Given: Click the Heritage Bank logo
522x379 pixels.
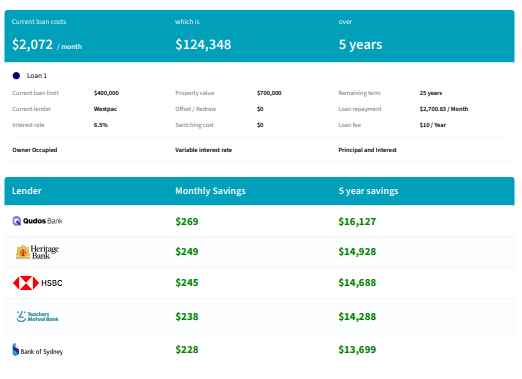Looking at the screenshot, I should click(x=37, y=252).
